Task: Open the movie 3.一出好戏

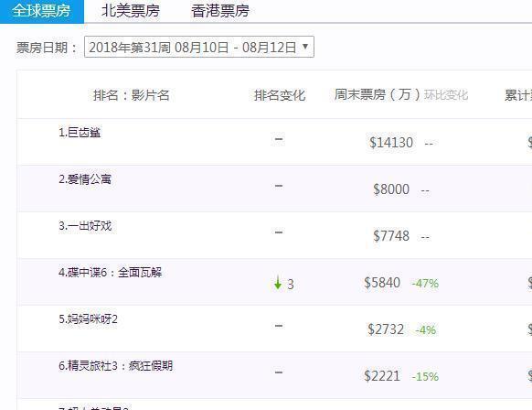Action: tap(85, 225)
